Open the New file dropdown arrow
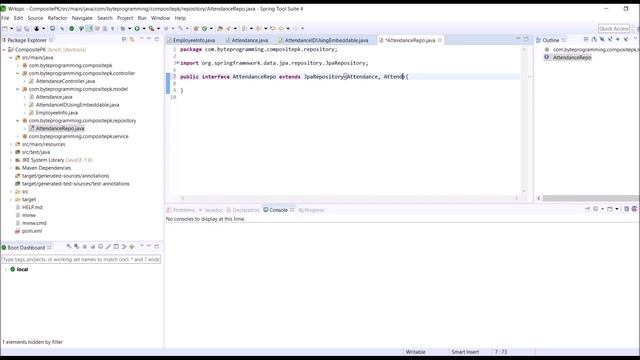Viewport: 640px width, 360px height. point(11,29)
